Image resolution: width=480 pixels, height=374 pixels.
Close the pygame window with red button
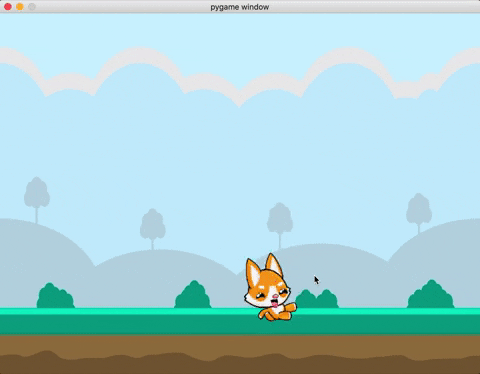tap(8, 7)
